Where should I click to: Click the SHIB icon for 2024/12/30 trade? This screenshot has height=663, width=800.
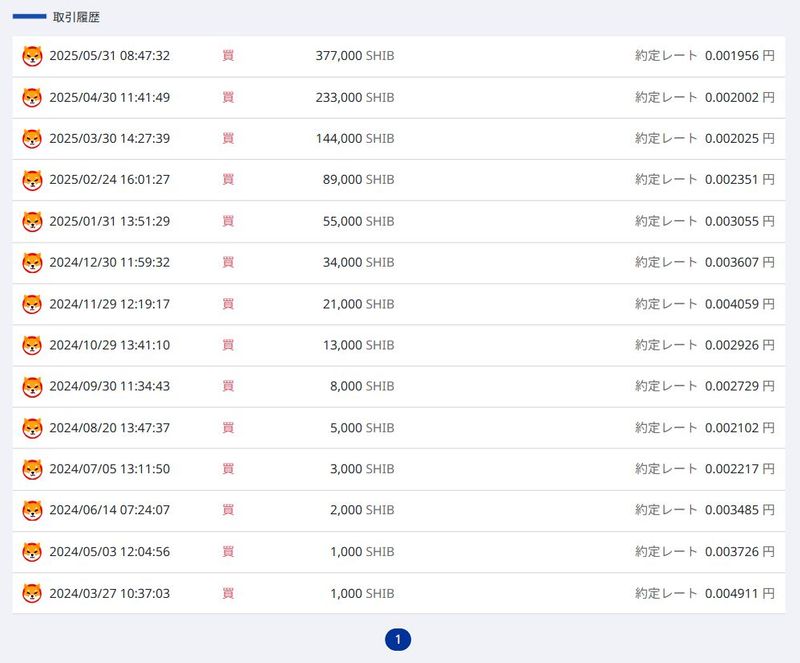(x=32, y=263)
